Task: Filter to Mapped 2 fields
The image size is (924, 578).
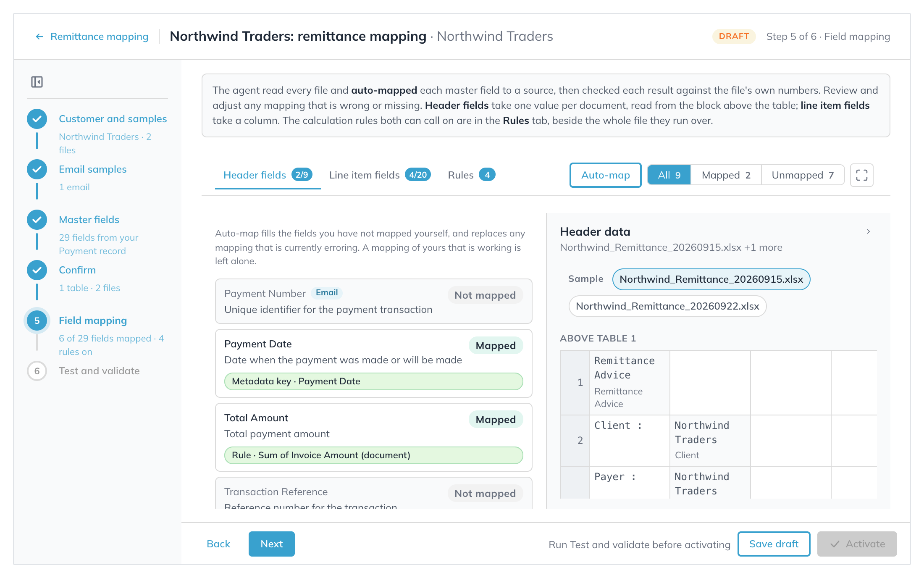Action: tap(726, 175)
